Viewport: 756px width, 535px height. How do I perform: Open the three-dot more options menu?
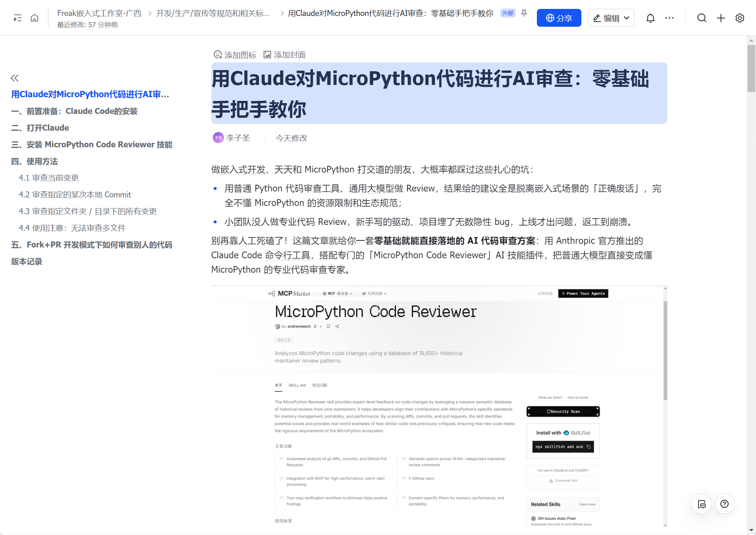click(x=669, y=18)
